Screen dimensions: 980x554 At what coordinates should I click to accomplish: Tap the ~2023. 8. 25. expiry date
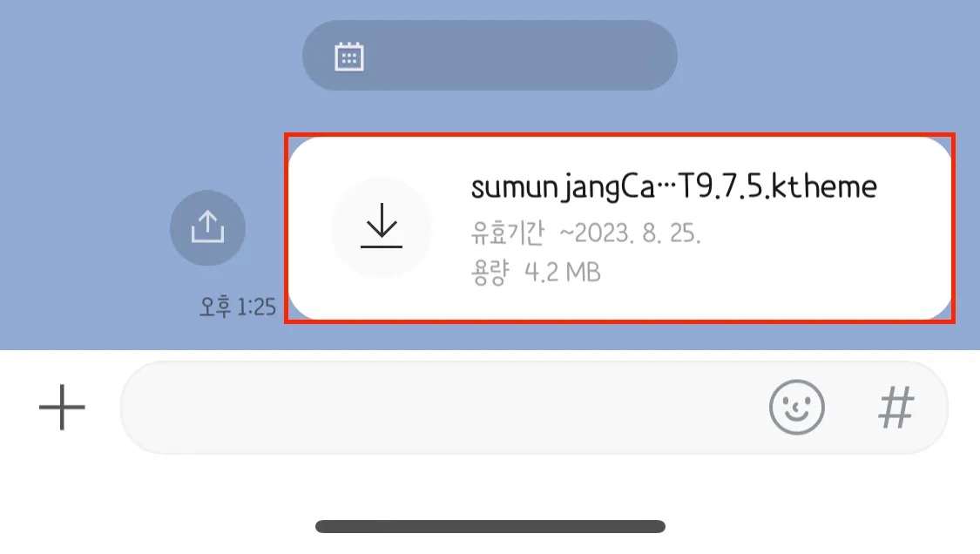pos(630,233)
